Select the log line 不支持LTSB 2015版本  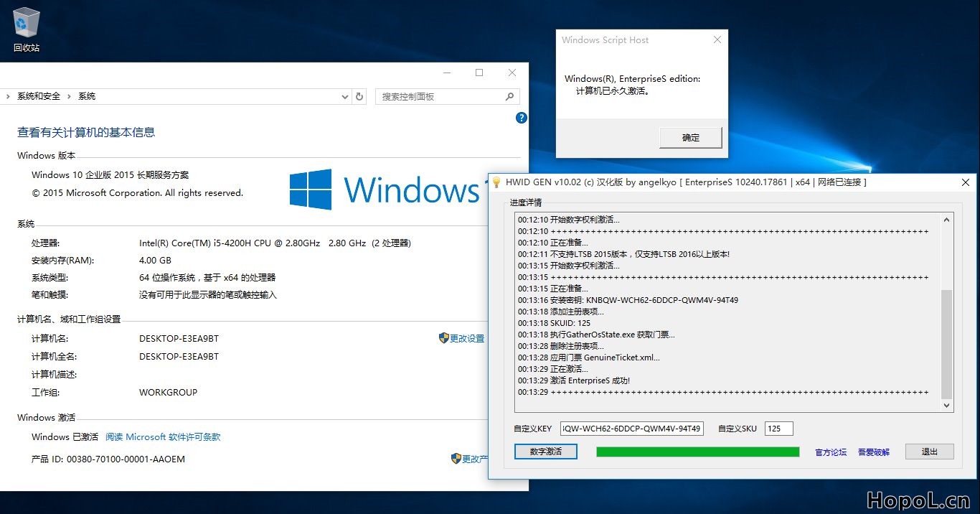tap(623, 254)
